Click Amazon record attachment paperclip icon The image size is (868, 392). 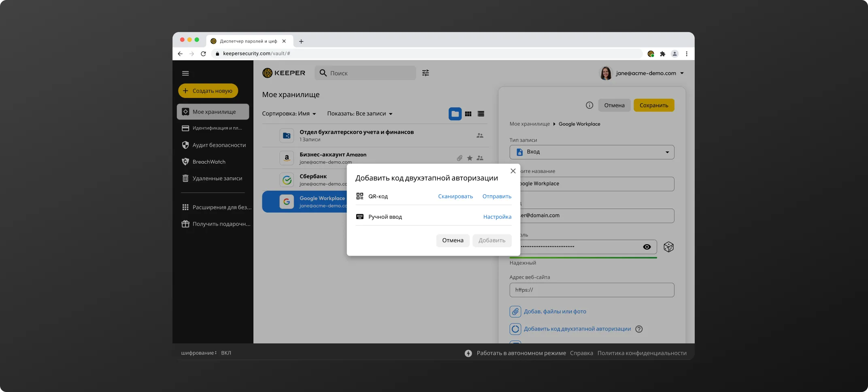[x=460, y=158]
